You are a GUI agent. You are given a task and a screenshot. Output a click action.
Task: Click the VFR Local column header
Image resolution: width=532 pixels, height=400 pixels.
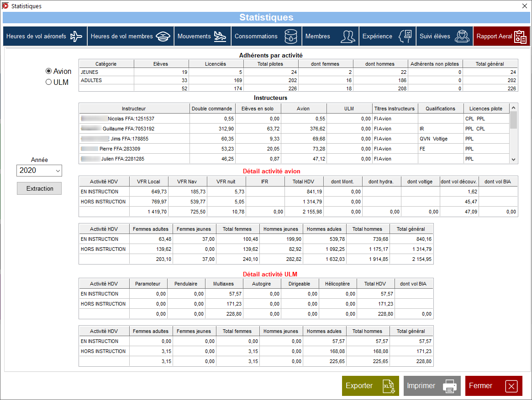click(148, 182)
